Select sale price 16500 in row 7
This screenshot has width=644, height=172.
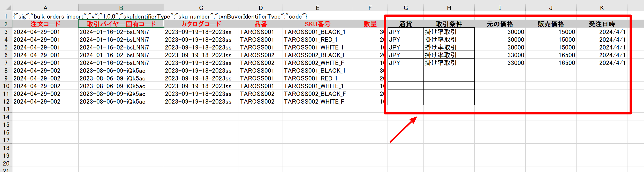click(x=551, y=63)
